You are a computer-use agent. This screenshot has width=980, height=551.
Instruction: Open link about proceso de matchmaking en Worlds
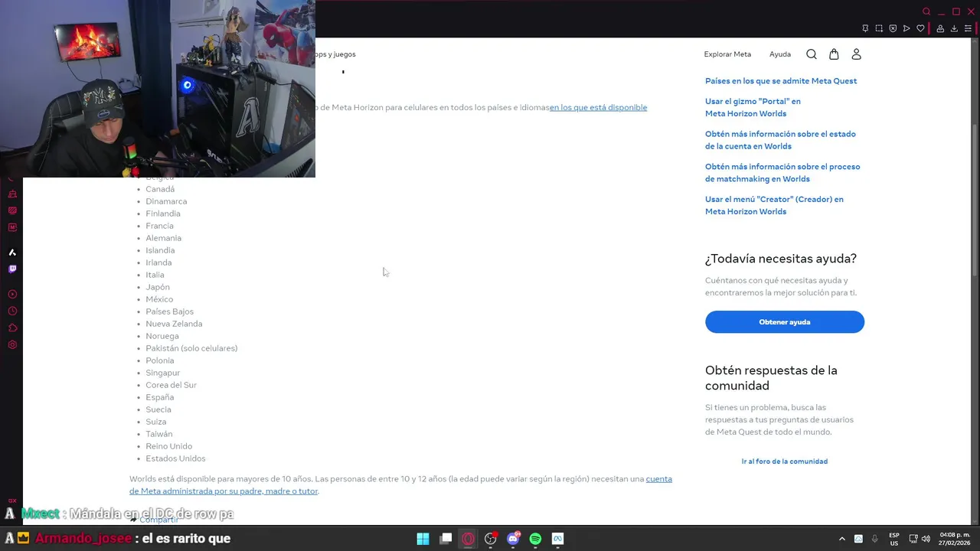click(782, 173)
